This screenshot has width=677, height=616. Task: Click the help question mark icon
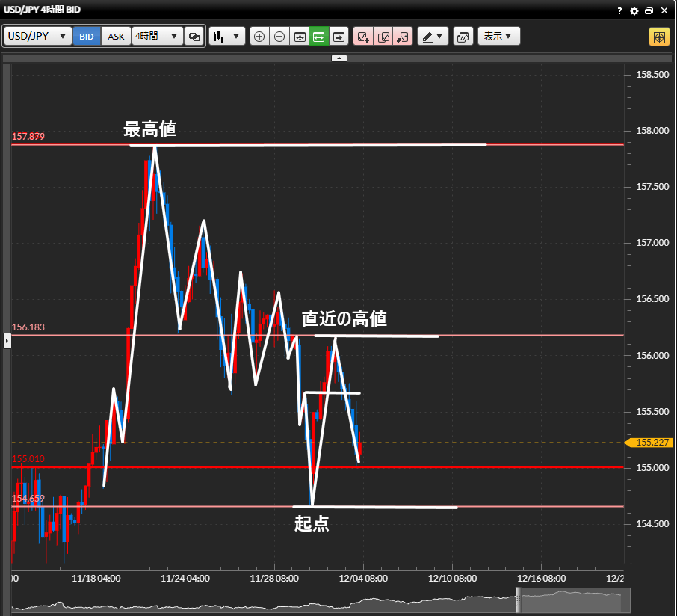pos(619,10)
